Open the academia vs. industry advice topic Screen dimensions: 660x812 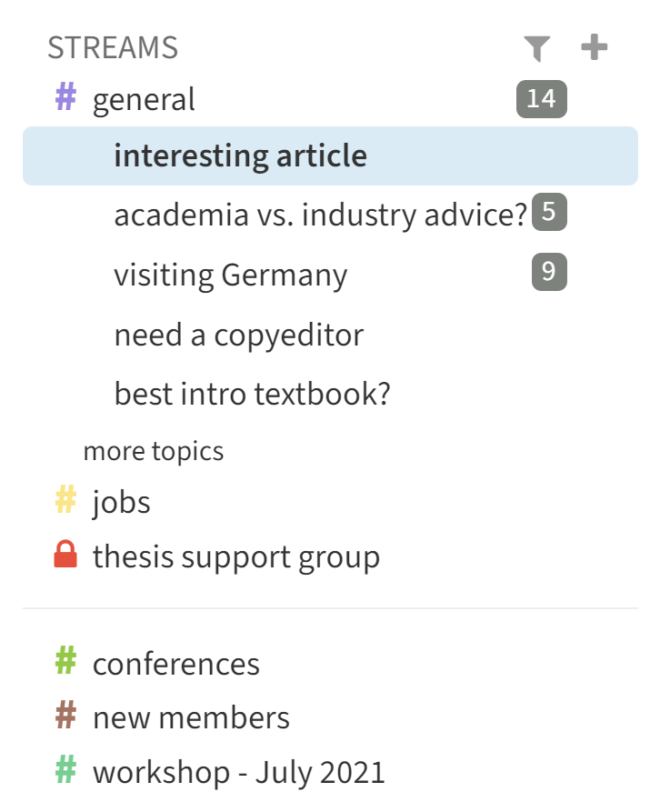pos(320,215)
